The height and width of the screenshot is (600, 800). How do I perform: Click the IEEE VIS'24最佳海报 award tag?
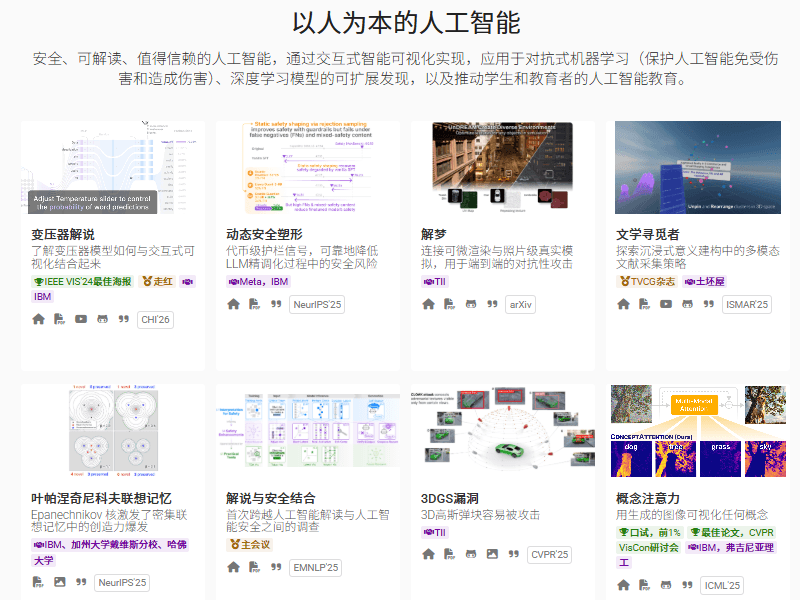click(x=82, y=282)
